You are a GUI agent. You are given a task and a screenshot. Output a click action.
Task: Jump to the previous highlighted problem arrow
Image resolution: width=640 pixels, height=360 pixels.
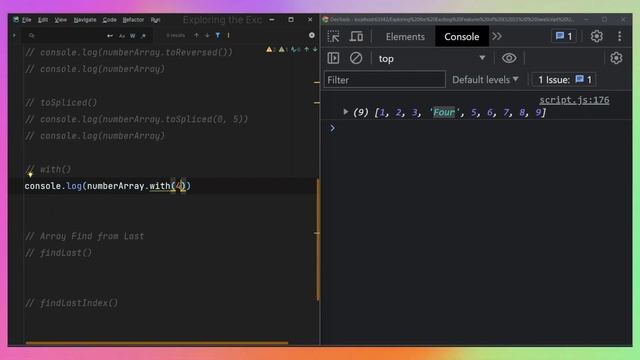(307, 49)
